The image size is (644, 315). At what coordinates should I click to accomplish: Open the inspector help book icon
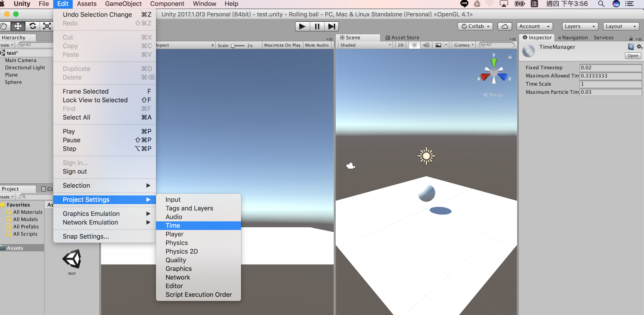tap(631, 47)
